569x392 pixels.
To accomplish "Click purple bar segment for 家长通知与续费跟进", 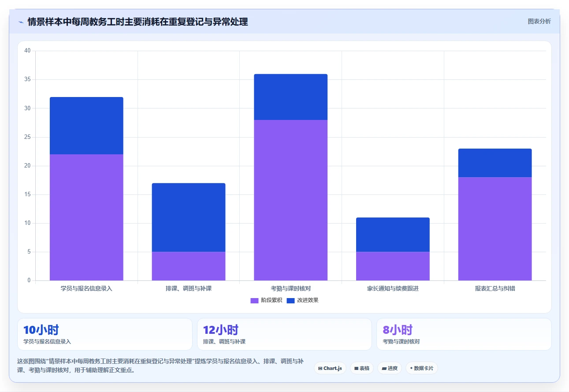I will 393,266.
